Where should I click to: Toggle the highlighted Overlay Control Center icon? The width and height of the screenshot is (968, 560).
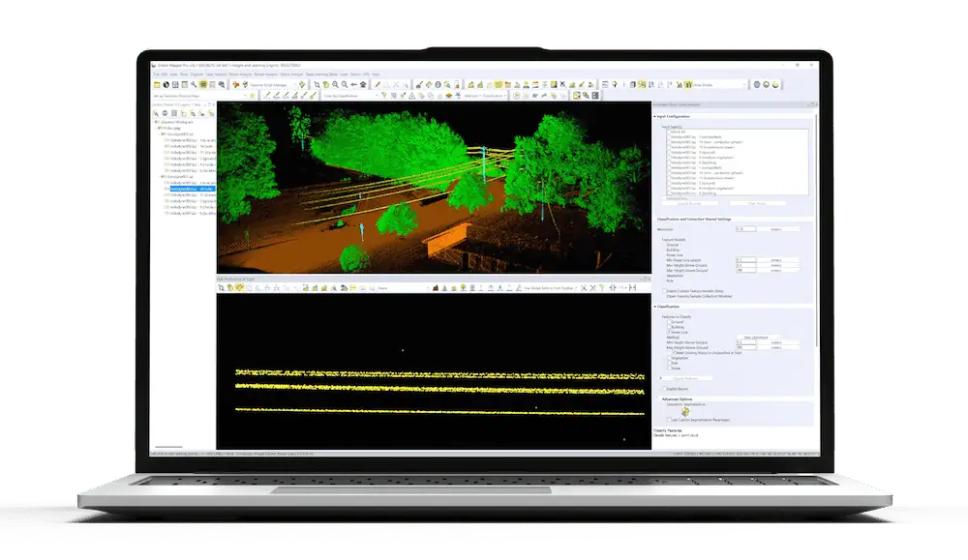point(203,84)
